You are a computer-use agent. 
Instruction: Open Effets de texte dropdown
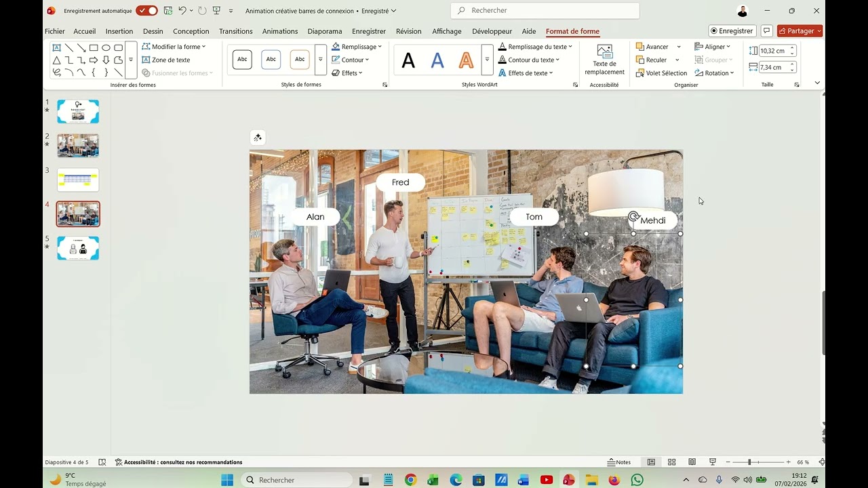point(526,73)
